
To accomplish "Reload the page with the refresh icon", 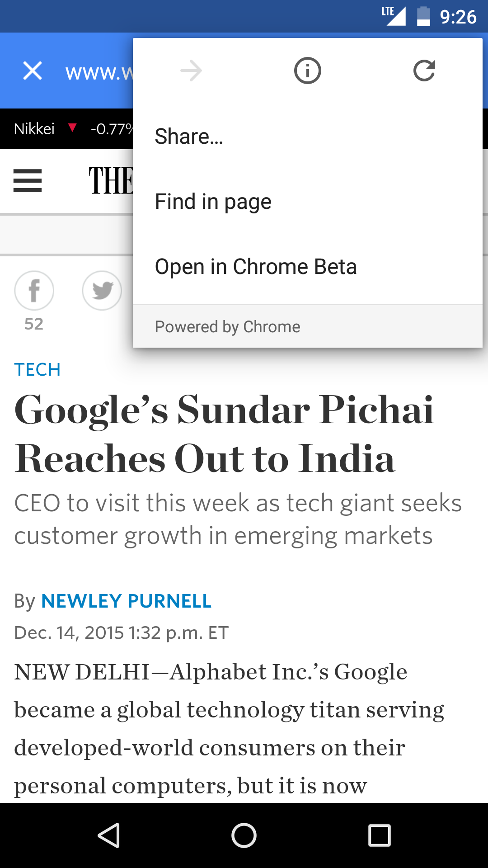I will tap(424, 71).
